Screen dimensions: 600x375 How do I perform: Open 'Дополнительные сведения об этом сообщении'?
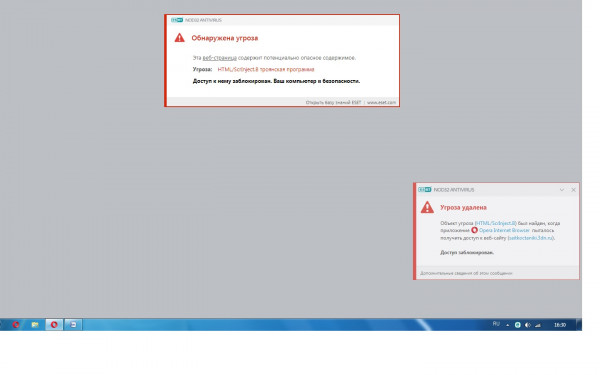tap(466, 273)
